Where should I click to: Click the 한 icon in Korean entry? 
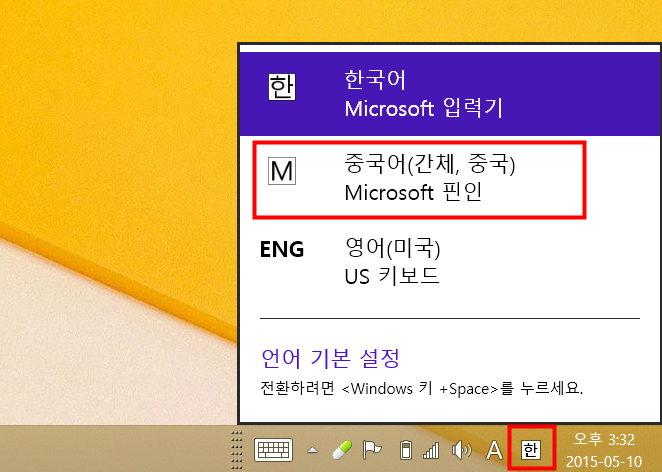pyautogui.click(x=282, y=87)
